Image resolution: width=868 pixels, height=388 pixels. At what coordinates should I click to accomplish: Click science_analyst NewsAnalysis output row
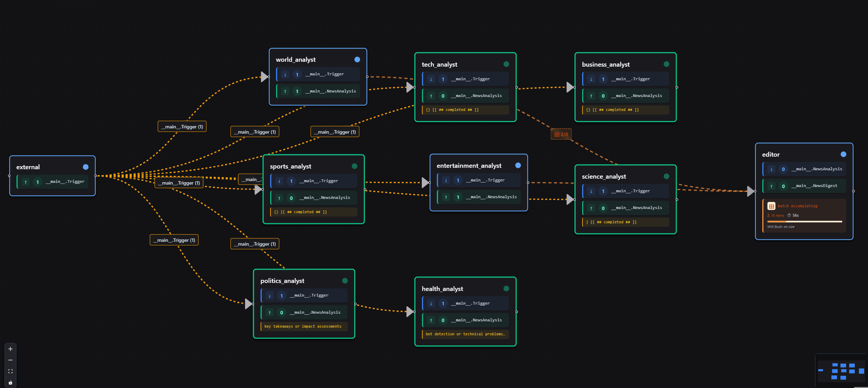click(626, 208)
